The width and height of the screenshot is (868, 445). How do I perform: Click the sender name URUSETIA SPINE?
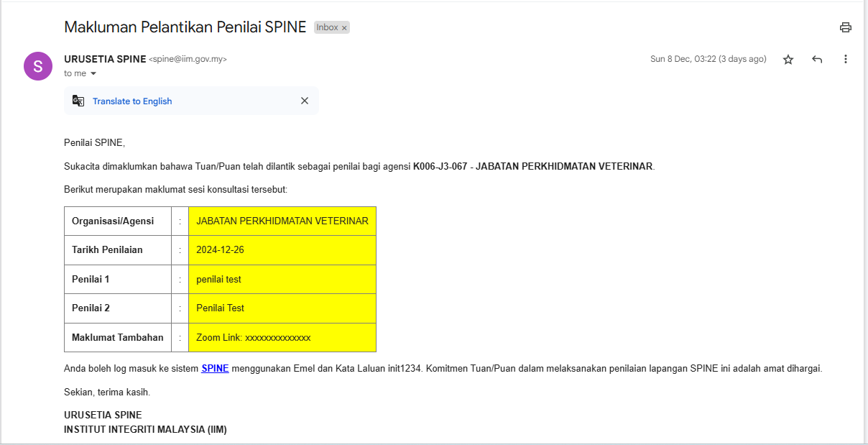tap(105, 59)
